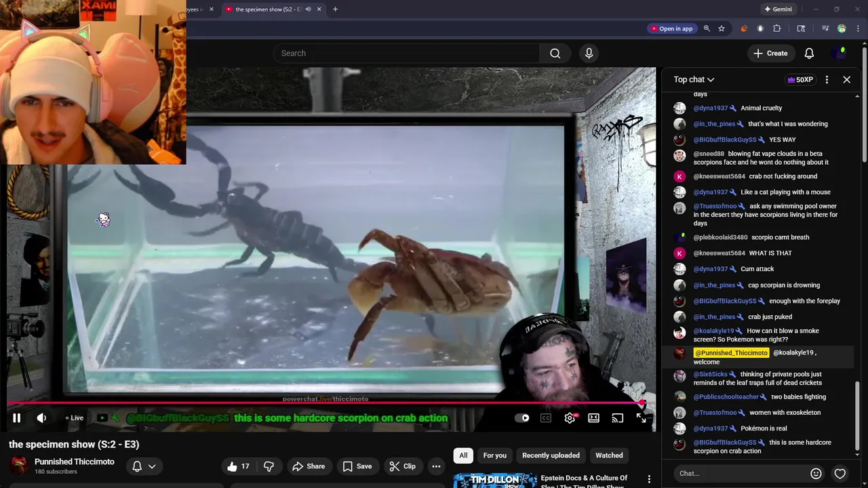The height and width of the screenshot is (488, 868).
Task: Close the live chat panel
Action: [x=846, y=79]
